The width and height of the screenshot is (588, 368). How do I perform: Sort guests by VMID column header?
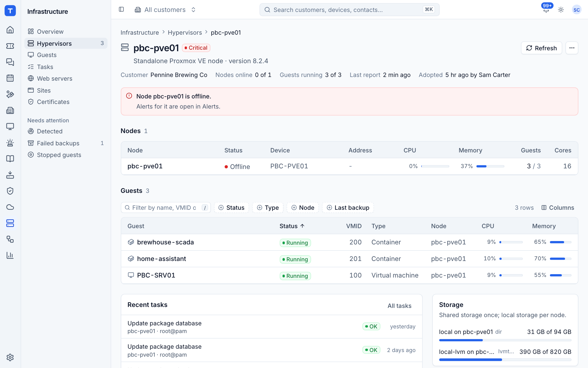click(354, 226)
